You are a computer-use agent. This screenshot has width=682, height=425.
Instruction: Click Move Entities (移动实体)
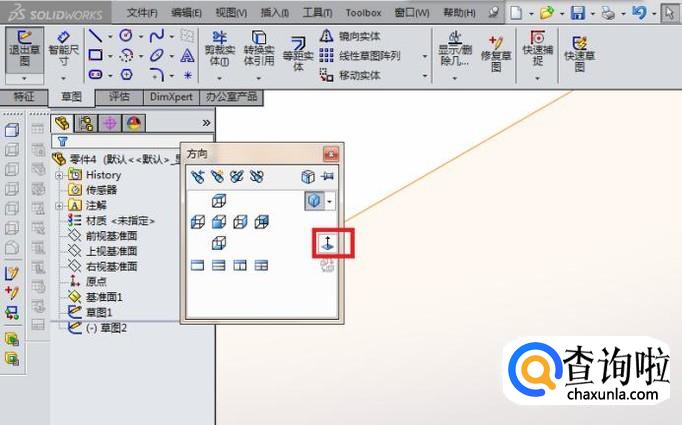pyautogui.click(x=350, y=75)
